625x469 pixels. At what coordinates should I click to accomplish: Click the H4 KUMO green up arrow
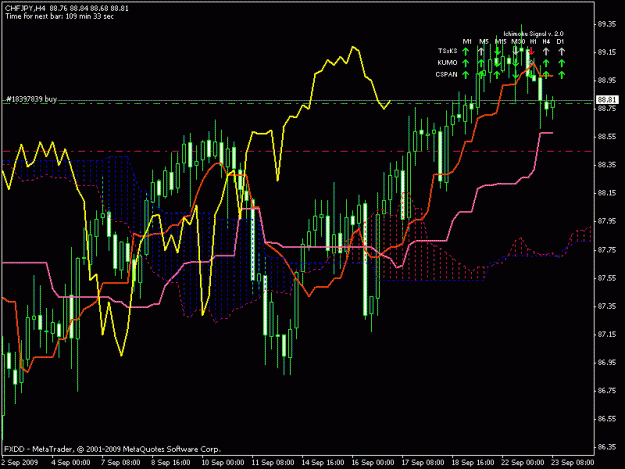point(546,63)
